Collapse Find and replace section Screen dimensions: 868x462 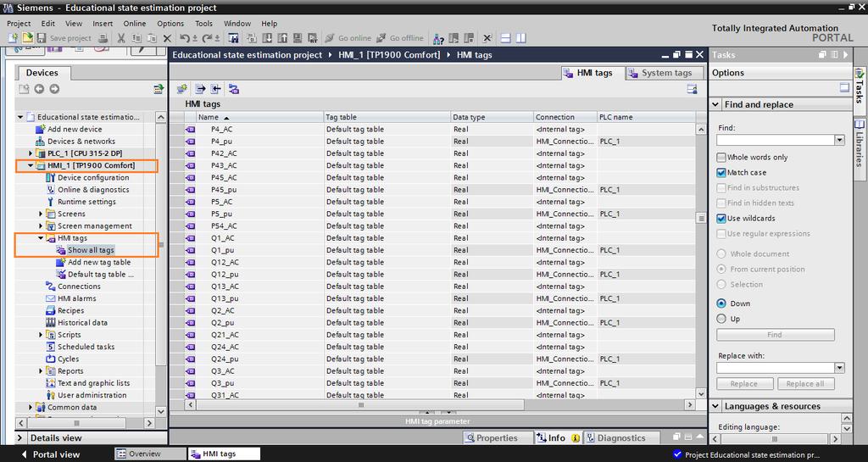(x=715, y=104)
